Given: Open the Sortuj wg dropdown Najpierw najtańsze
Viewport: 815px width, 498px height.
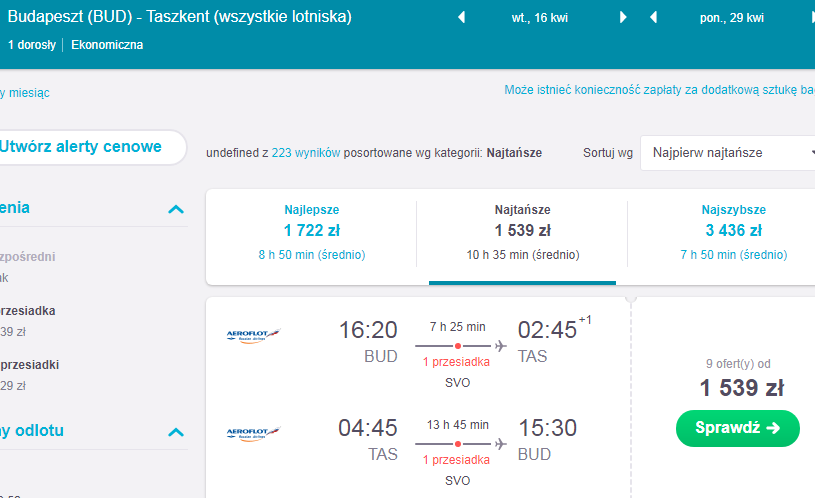Looking at the screenshot, I should tap(728, 153).
